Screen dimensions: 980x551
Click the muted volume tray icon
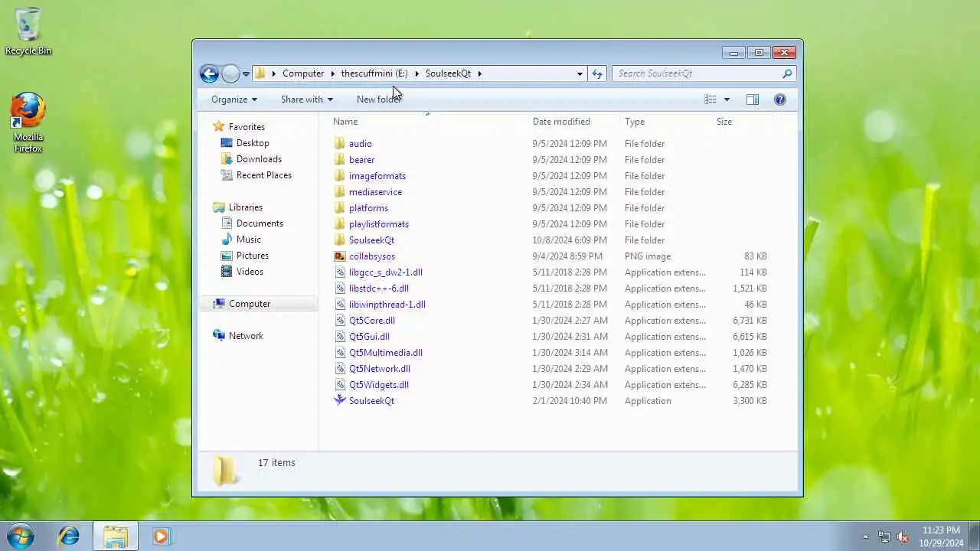coord(903,537)
